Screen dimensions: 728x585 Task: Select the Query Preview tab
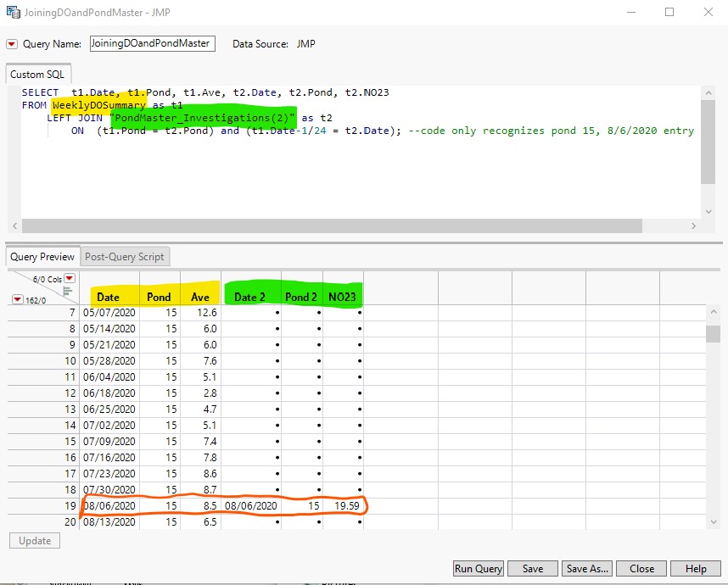[42, 256]
